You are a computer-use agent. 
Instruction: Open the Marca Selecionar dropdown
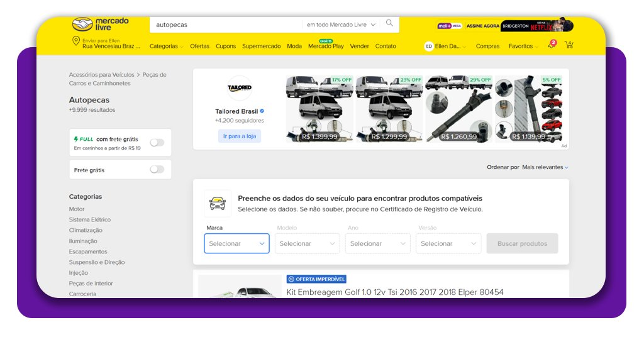[236, 243]
